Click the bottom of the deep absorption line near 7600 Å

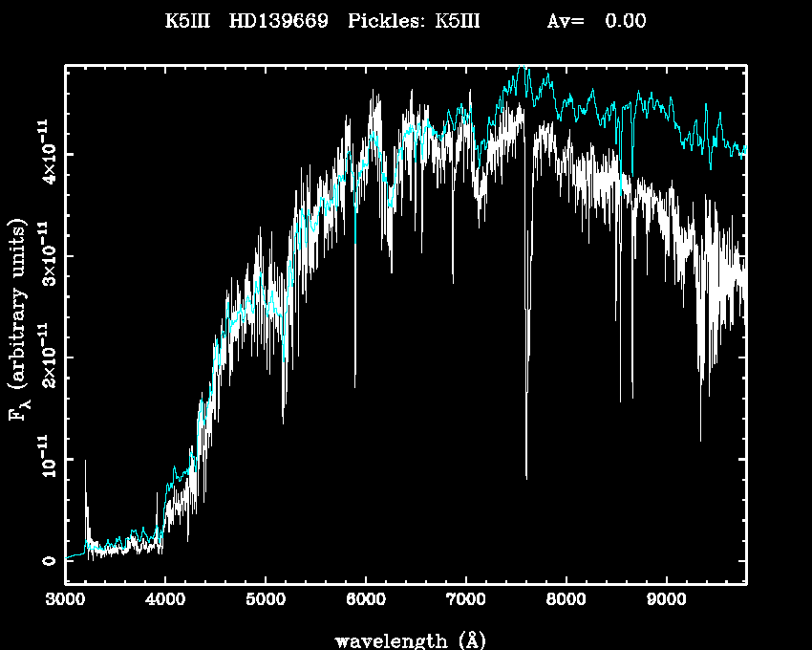[x=526, y=476]
